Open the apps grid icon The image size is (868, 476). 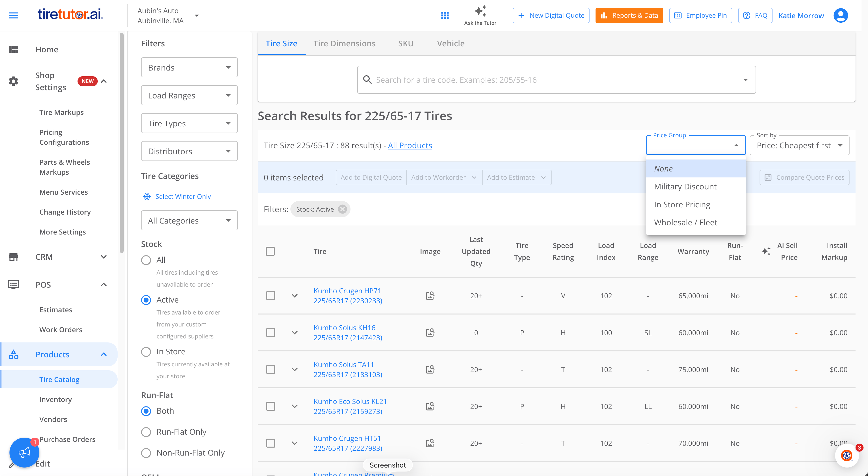445,15
